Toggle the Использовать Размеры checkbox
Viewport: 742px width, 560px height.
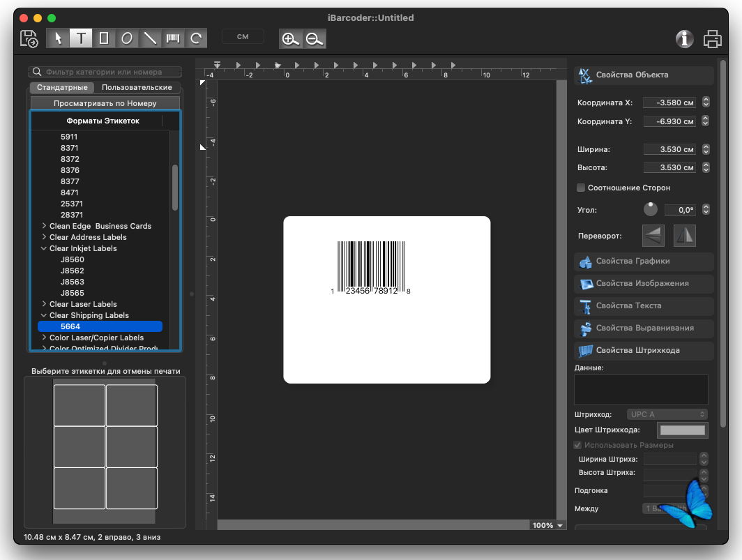pyautogui.click(x=577, y=445)
